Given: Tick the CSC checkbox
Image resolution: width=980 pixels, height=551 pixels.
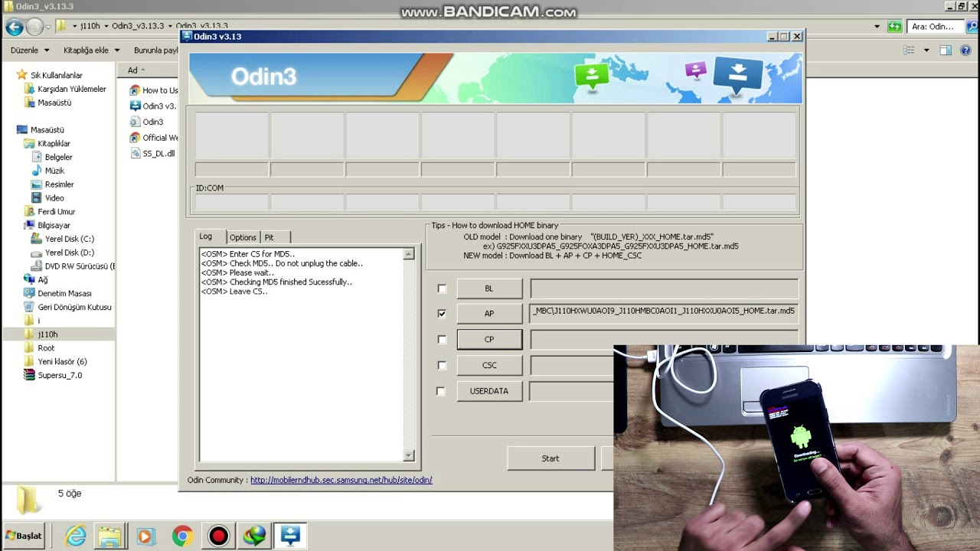Looking at the screenshot, I should coord(442,365).
